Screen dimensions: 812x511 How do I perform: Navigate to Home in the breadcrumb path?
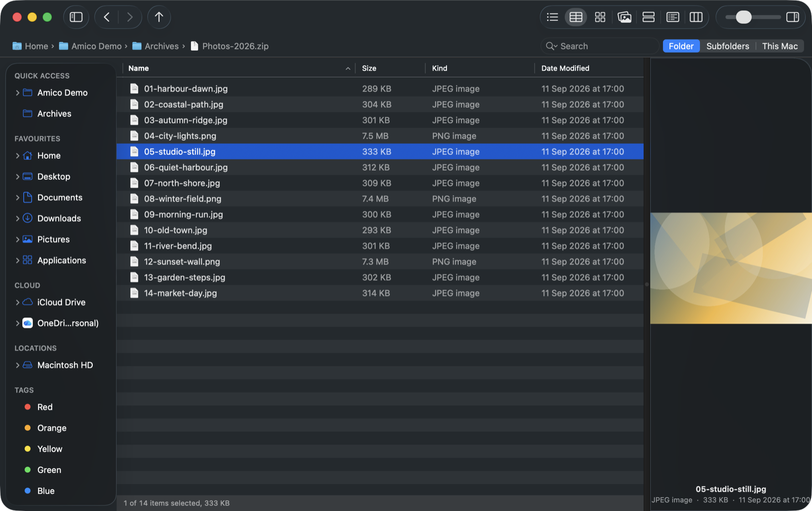point(30,46)
